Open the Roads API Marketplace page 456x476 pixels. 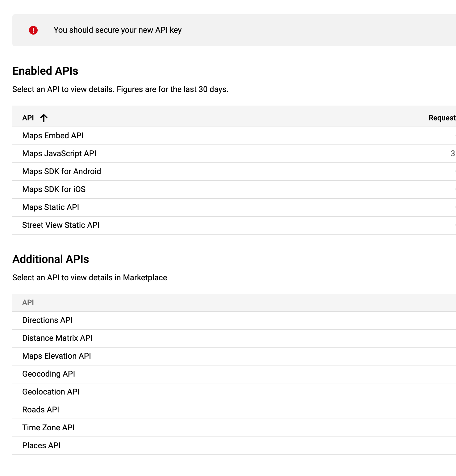40,410
